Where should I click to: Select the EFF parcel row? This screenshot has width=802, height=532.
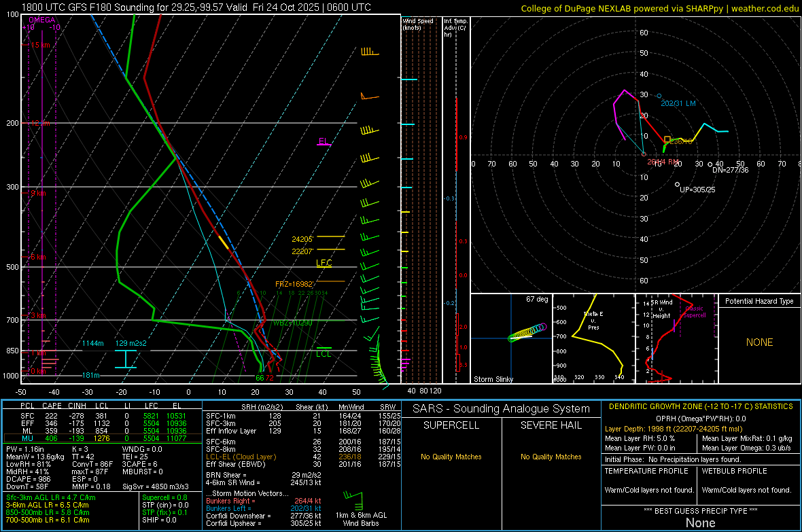pyautogui.click(x=103, y=423)
